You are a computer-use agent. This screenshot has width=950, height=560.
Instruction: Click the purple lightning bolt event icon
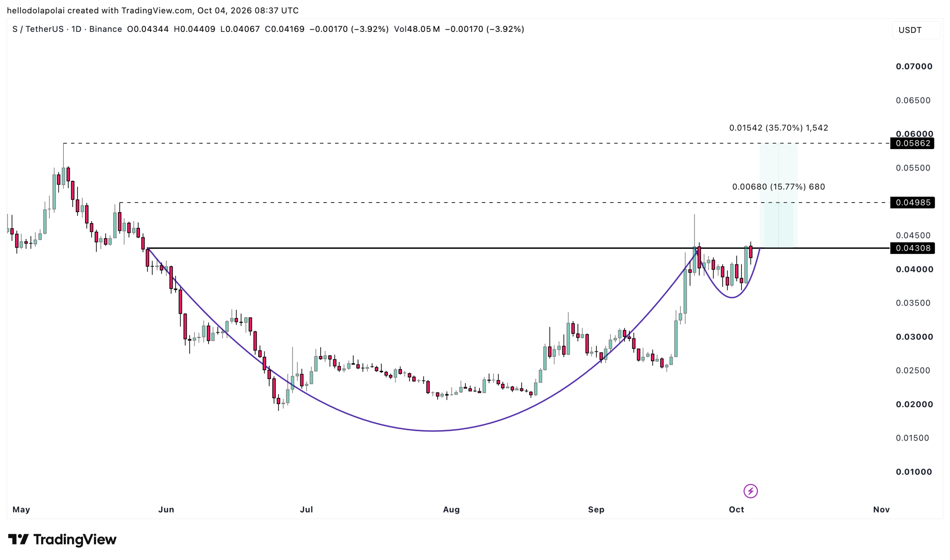[751, 491]
